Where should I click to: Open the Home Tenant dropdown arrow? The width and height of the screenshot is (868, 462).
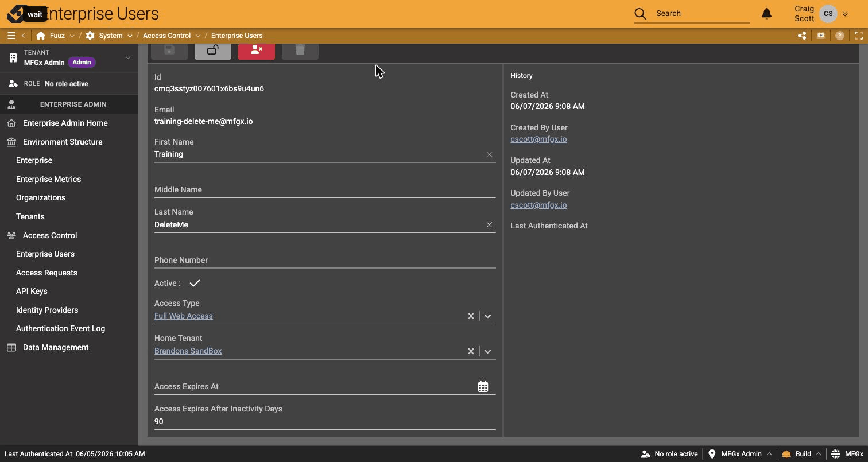coord(488,351)
